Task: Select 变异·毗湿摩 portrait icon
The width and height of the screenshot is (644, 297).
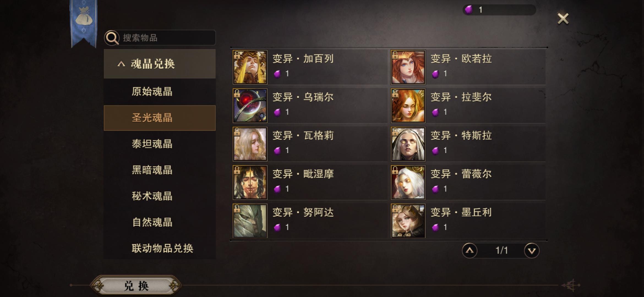Action: tap(250, 183)
